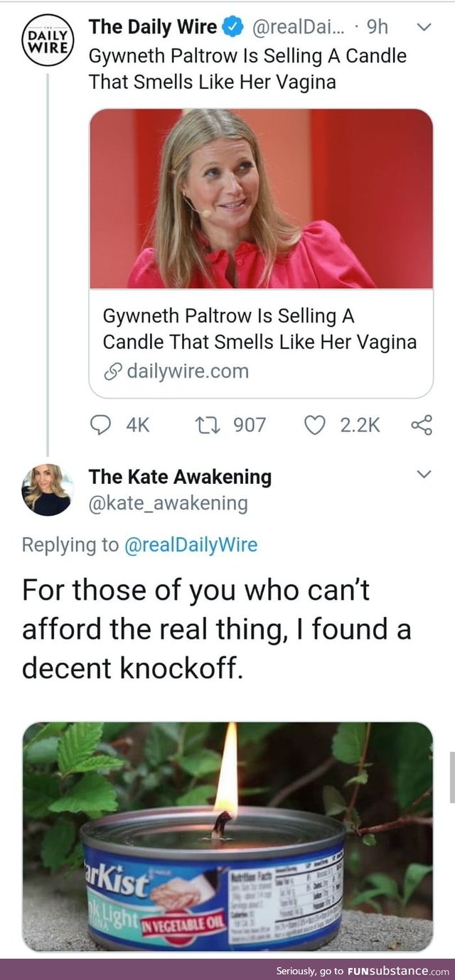Screen dimensions: 455x980
Task: Click the blue verified badge
Action: tap(232, 28)
